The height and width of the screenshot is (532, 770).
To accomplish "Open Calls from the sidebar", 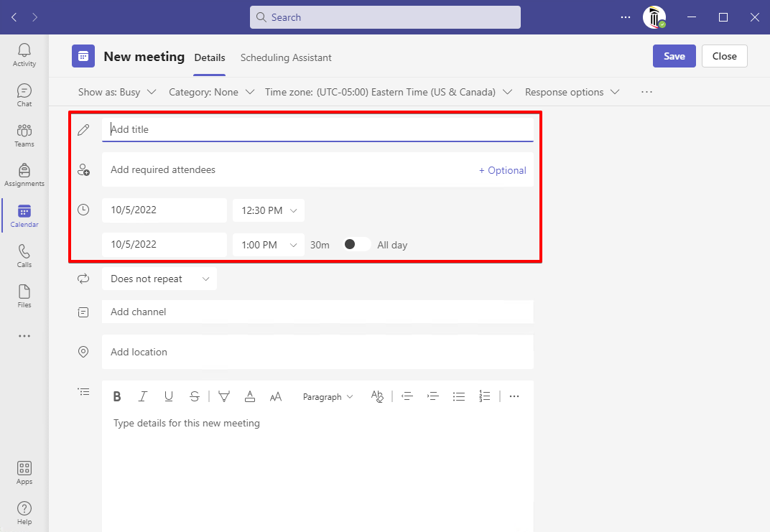I will click(24, 256).
